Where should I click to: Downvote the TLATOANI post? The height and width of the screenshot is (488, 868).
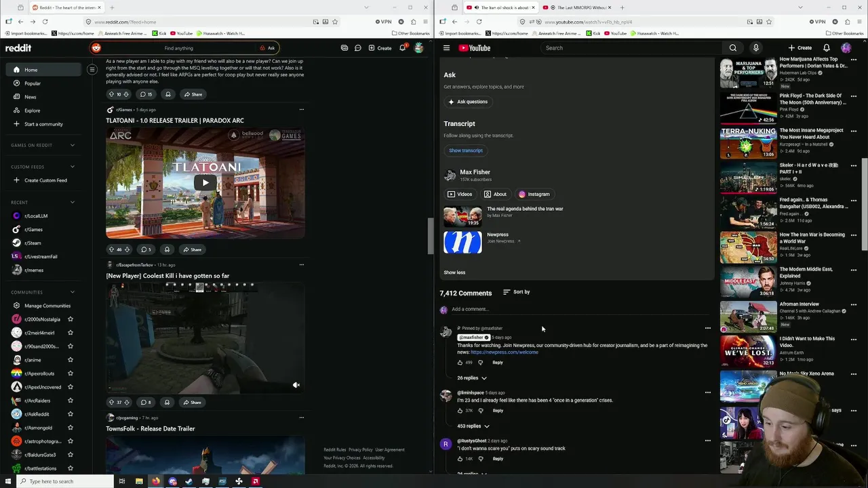127,249
